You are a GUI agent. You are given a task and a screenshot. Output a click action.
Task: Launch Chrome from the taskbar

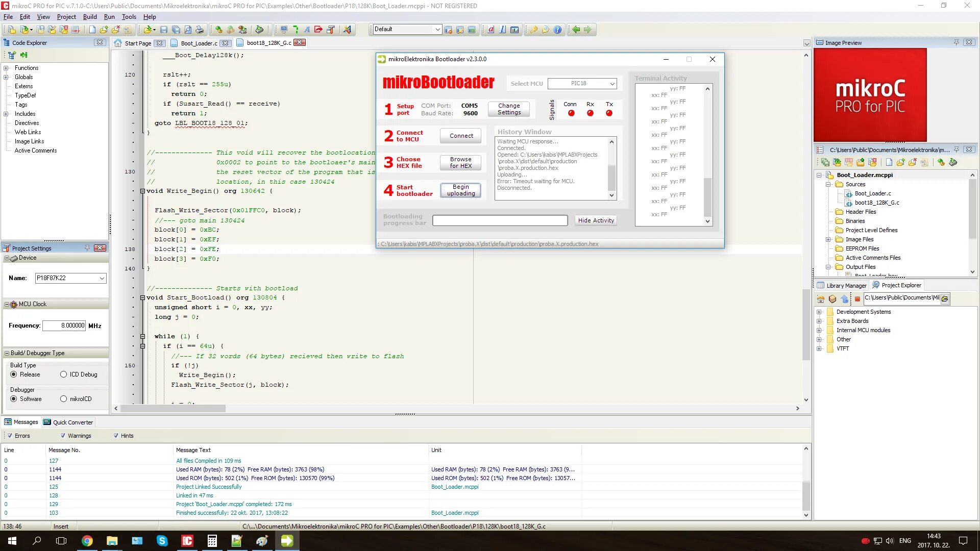pos(87,541)
